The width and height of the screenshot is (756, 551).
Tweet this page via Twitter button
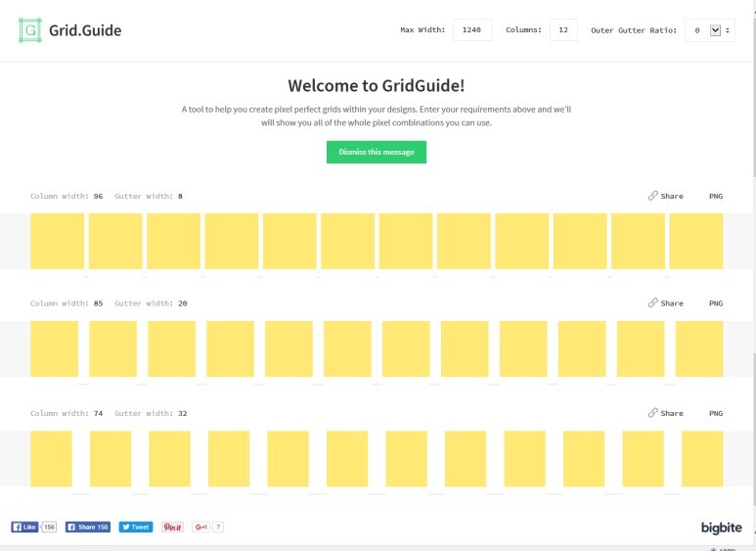(136, 527)
